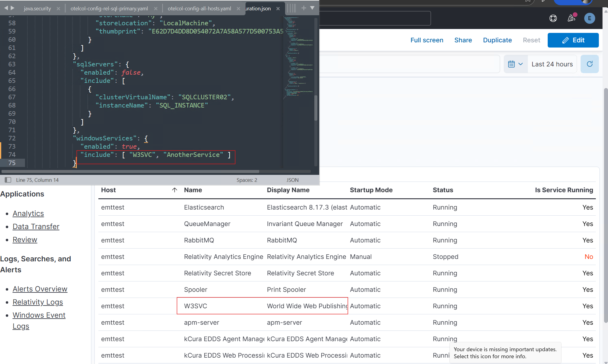Click the Kibana help lifebuoy icon
608x364 pixels.
[553, 18]
